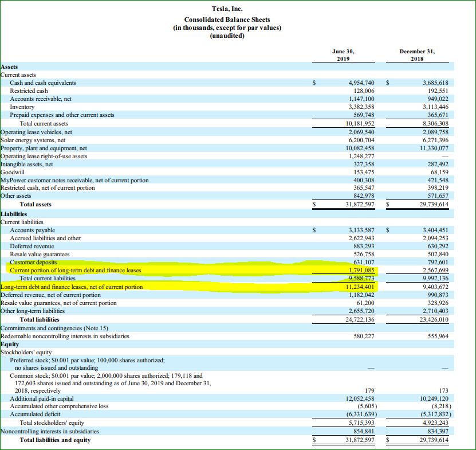Screen dimensions: 476x450
Task: Click redeemable interests value 580,227
Action: 364,336
